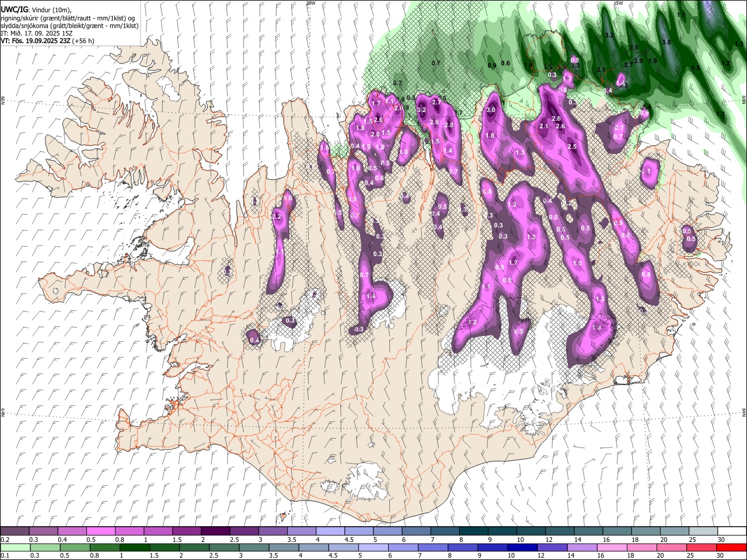The width and height of the screenshot is (747, 560).
Task: Select the darkest purple 2–2.5 swatch, upper row
Action: [215, 531]
